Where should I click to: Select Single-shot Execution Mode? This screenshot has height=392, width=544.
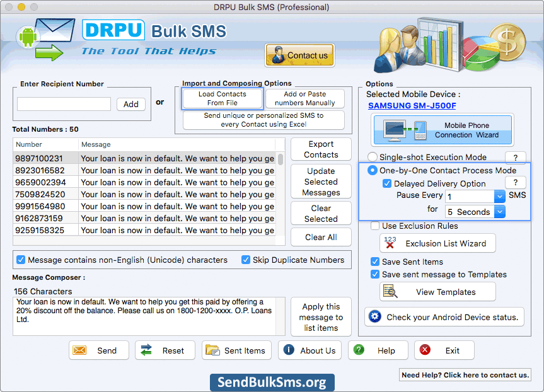point(373,157)
